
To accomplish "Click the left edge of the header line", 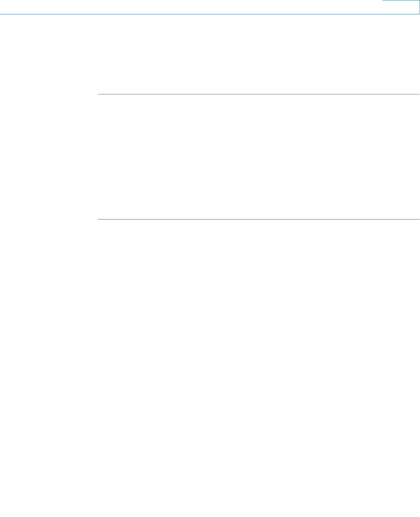I will 2,14.
